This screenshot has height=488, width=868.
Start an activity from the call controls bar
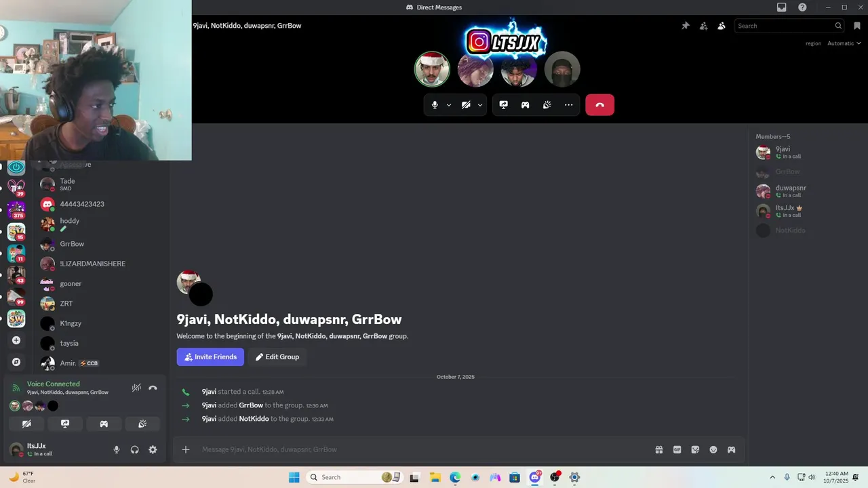click(526, 105)
